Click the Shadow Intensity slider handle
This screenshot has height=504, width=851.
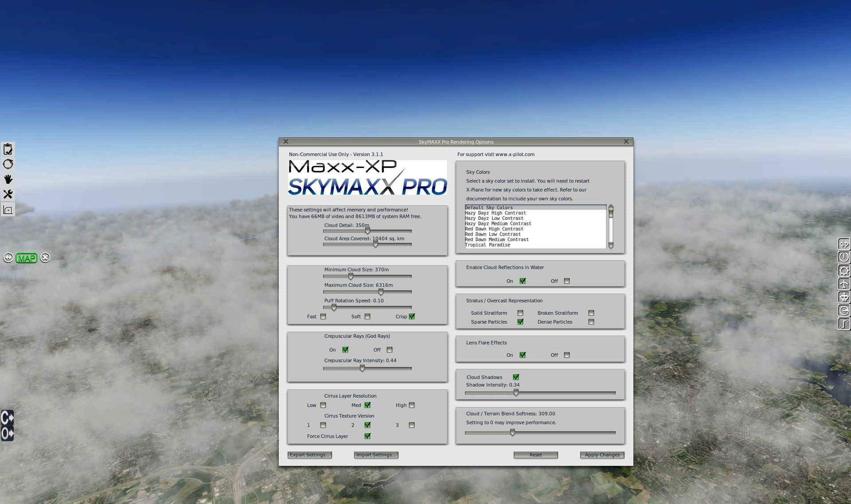tap(516, 393)
